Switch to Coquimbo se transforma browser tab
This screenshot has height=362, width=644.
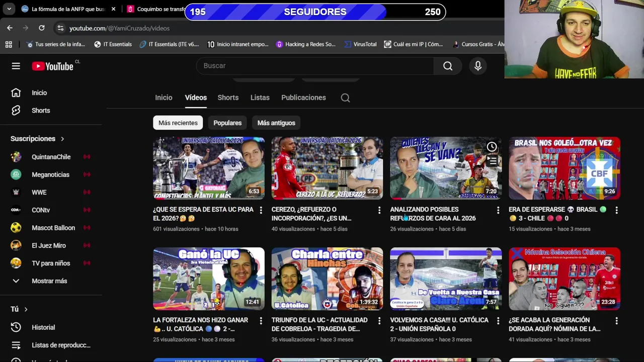156,9
